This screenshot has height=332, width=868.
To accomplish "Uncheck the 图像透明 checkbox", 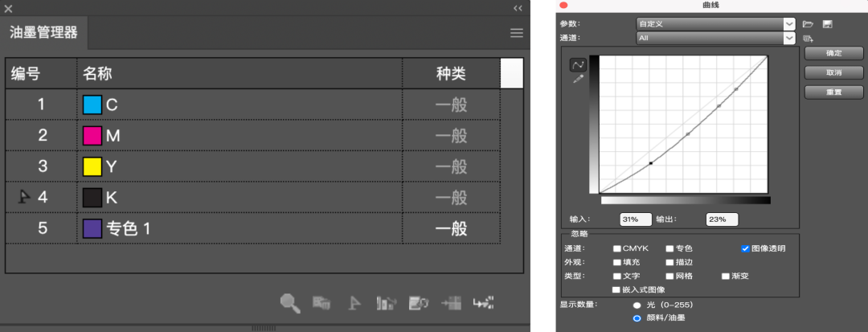I will [x=745, y=248].
